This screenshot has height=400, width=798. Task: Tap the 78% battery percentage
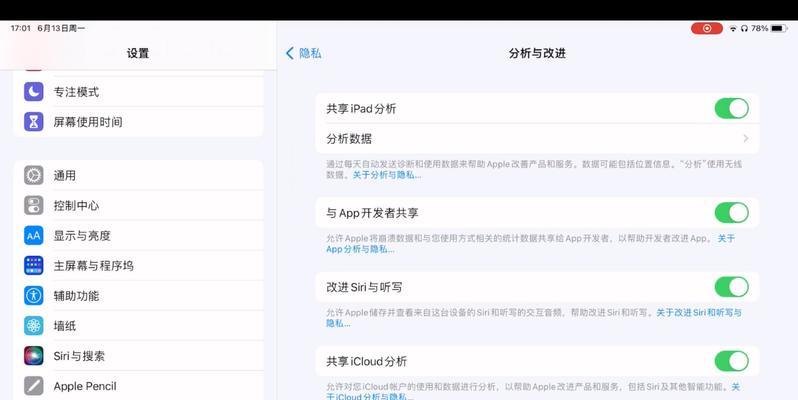759,28
